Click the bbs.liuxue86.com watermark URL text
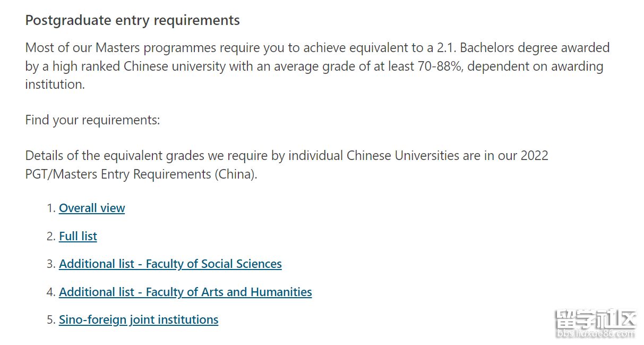The width and height of the screenshot is (644, 345). [595, 334]
